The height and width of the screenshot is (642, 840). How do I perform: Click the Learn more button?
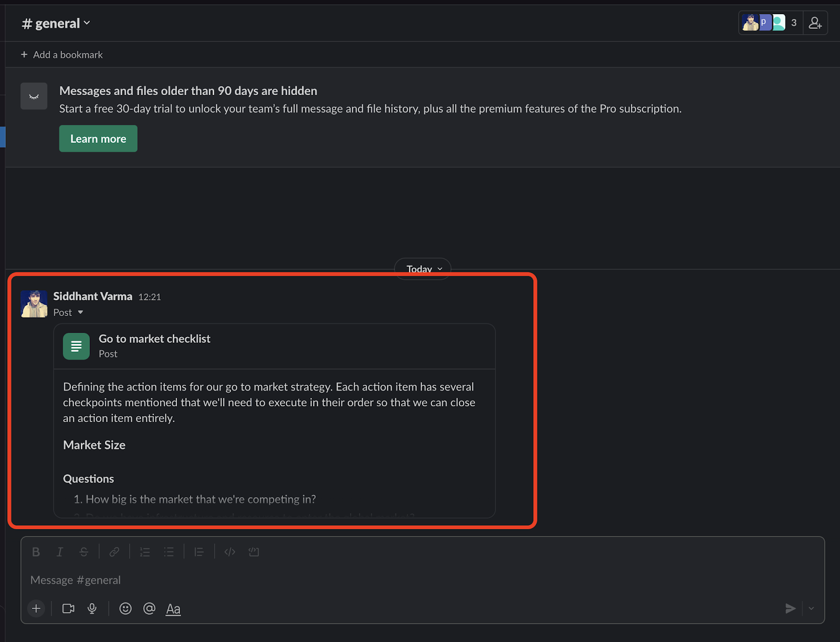coord(98,138)
